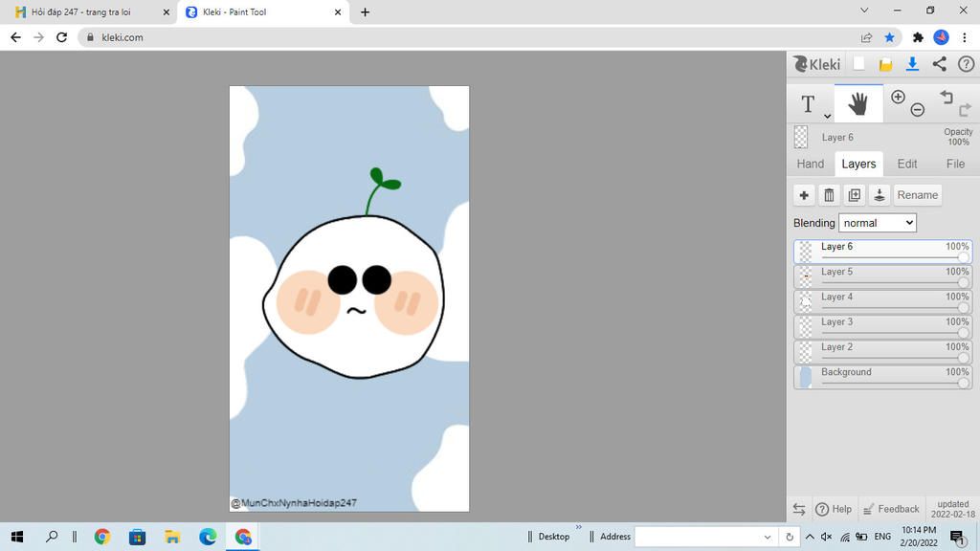Open the Feedback link

click(891, 509)
